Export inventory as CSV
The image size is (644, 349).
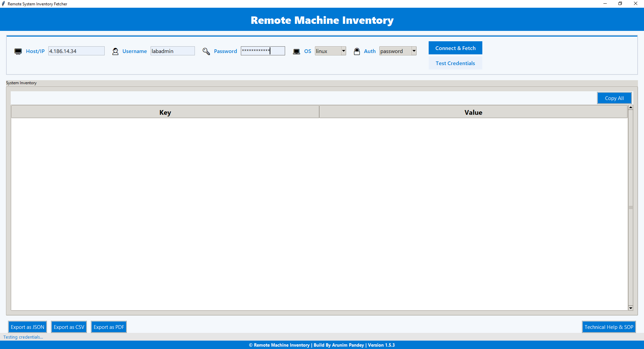click(x=69, y=327)
